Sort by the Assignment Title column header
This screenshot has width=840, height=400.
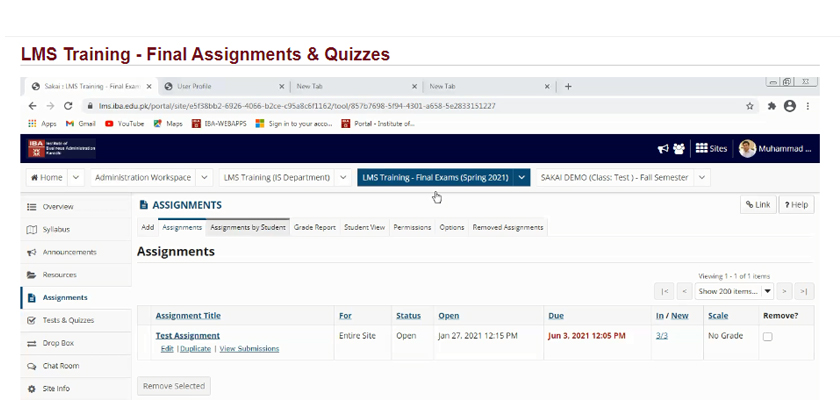[188, 316]
